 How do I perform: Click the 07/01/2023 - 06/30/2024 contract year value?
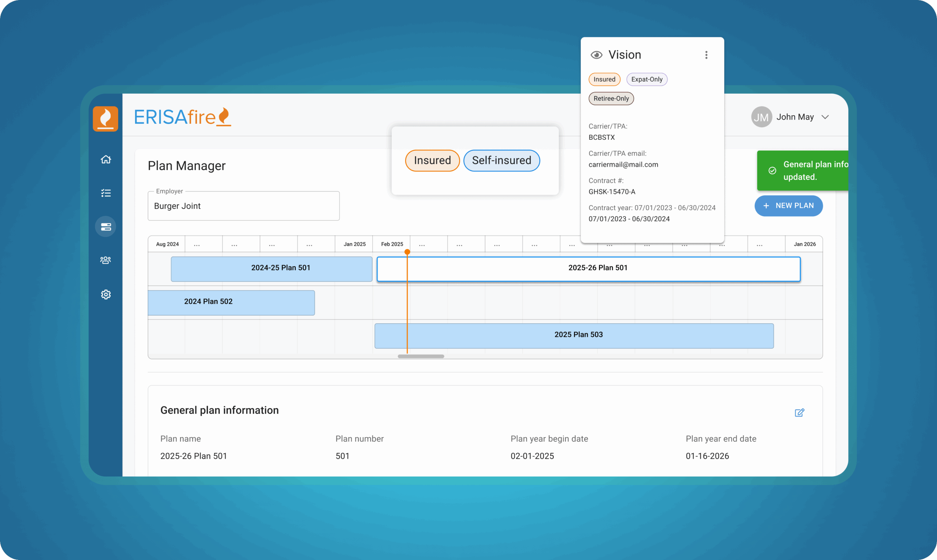click(629, 219)
